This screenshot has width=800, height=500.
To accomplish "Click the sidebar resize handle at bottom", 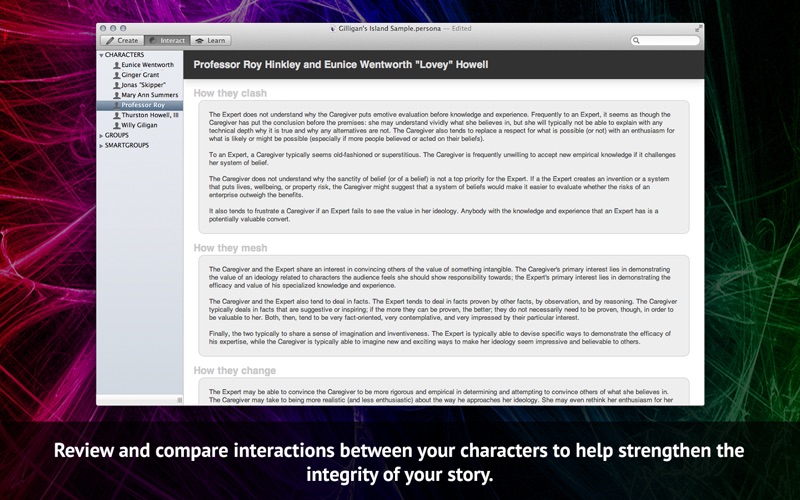I will click(180, 400).
